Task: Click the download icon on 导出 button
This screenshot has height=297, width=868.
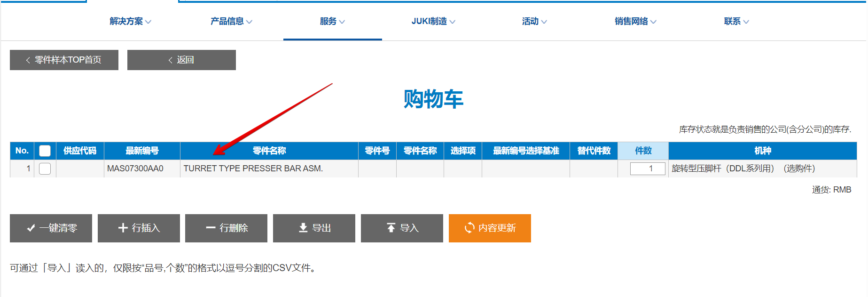Action: [303, 228]
